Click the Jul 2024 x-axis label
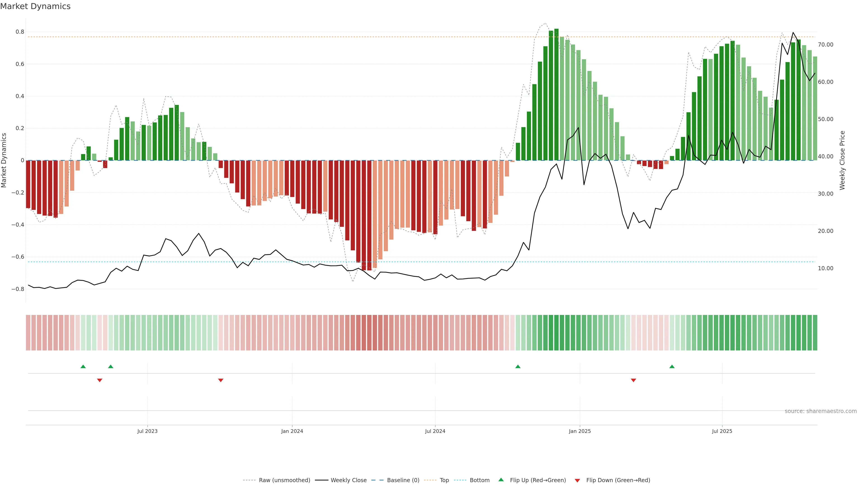The width and height of the screenshot is (868, 488). pyautogui.click(x=435, y=431)
